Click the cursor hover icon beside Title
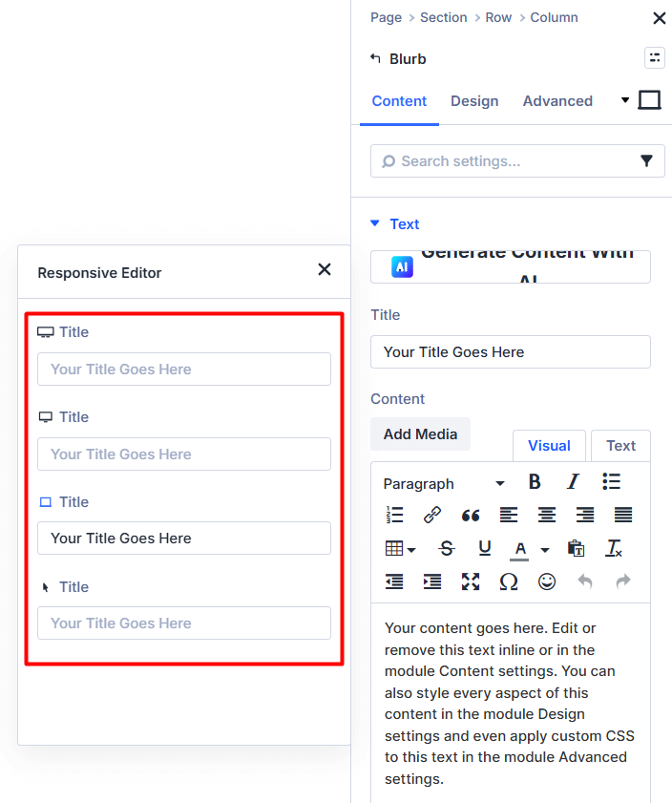Screen dimensions: 672x803 [46, 587]
